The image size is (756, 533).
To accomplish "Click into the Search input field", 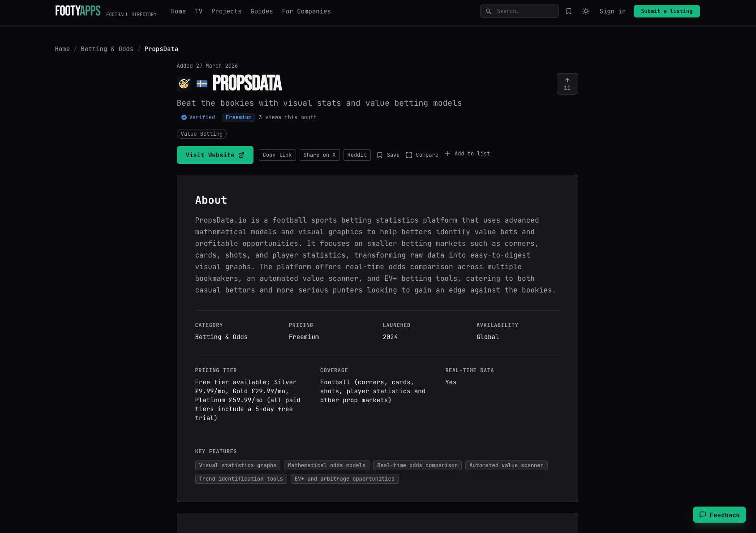I will [524, 11].
